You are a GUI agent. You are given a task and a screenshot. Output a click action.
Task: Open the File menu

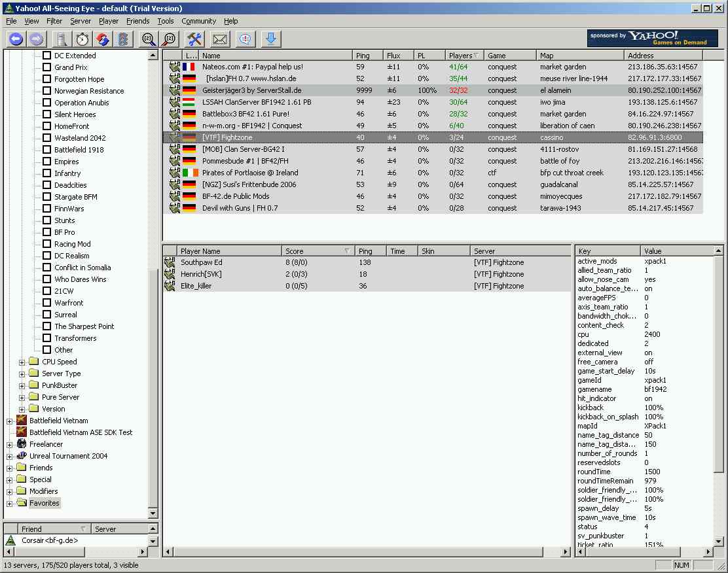(11, 21)
